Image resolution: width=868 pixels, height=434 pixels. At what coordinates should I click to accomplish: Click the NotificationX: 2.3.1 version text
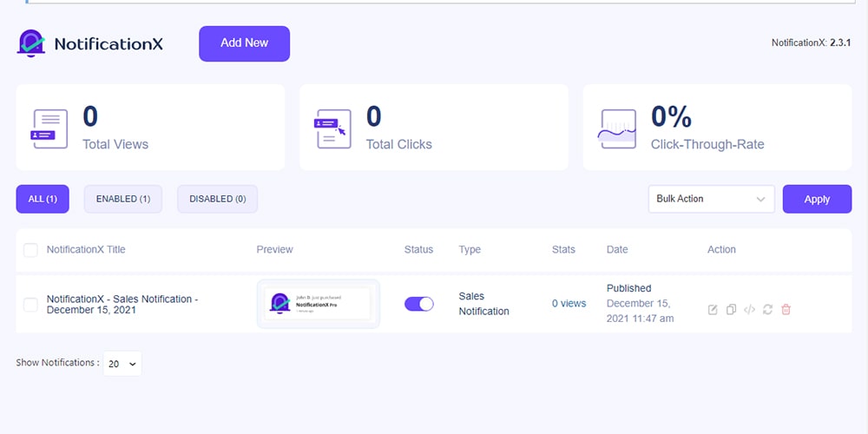[811, 43]
